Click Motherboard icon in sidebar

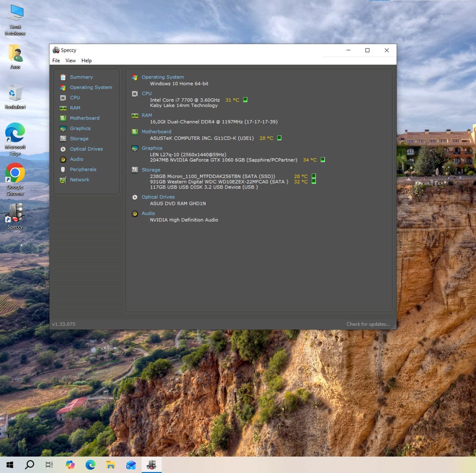tap(63, 118)
